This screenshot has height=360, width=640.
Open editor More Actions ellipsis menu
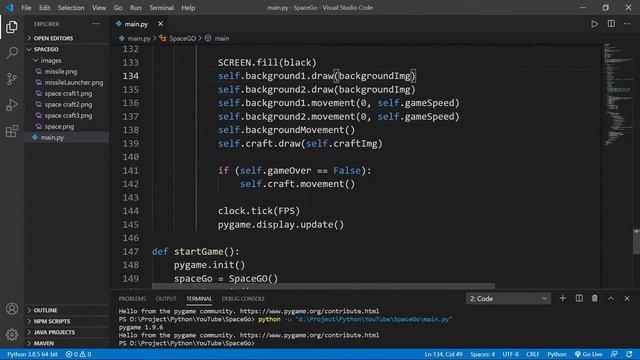tap(627, 24)
